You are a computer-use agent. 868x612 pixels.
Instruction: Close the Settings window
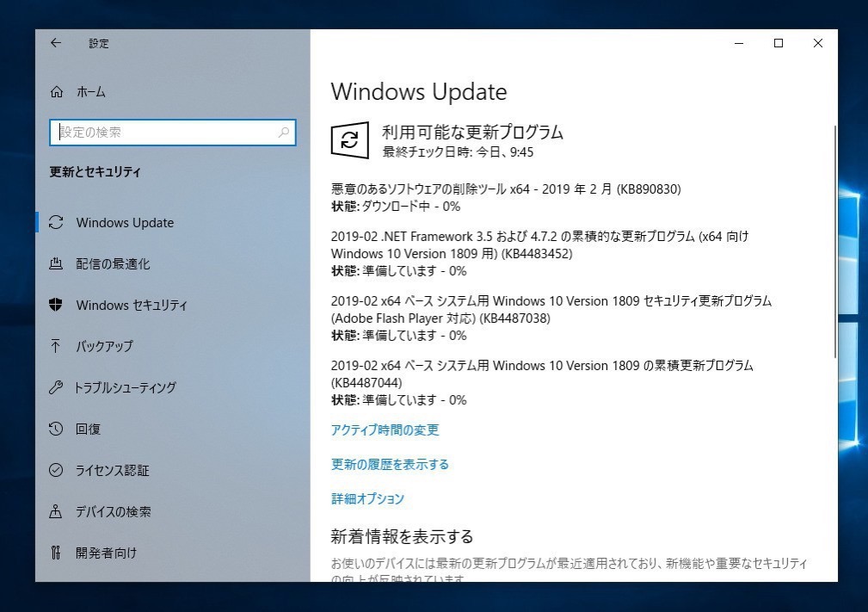pos(817,43)
